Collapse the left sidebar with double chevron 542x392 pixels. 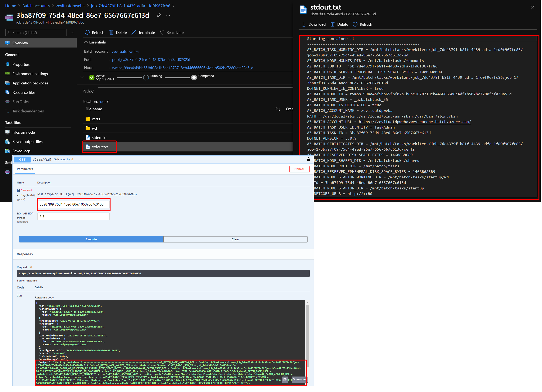tap(72, 33)
